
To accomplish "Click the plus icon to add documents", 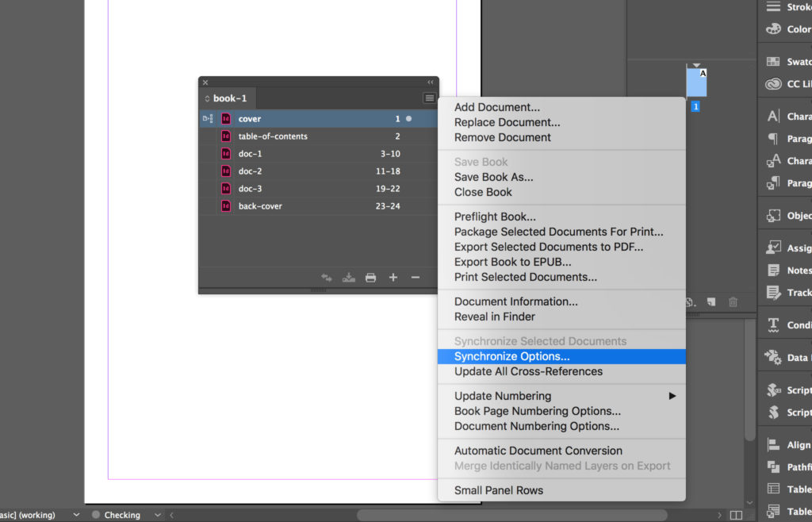I will coord(393,278).
